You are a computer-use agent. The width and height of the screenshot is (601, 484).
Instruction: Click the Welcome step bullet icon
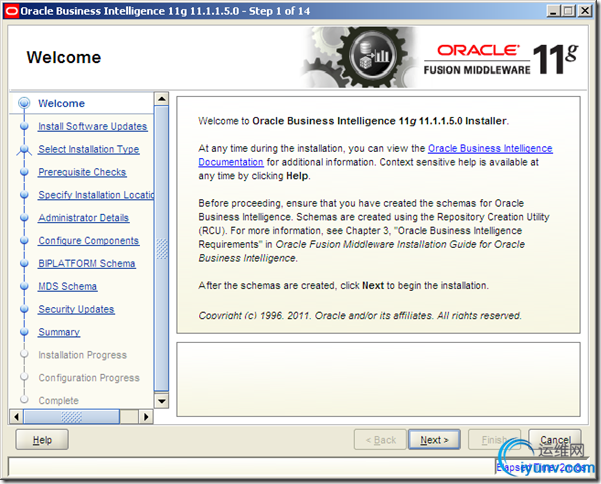click(x=24, y=103)
